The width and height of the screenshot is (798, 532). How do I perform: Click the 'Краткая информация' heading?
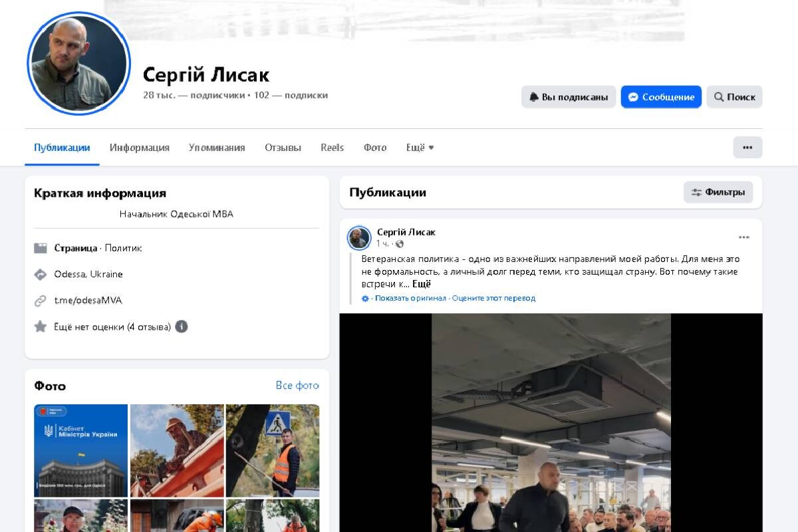coord(100,193)
